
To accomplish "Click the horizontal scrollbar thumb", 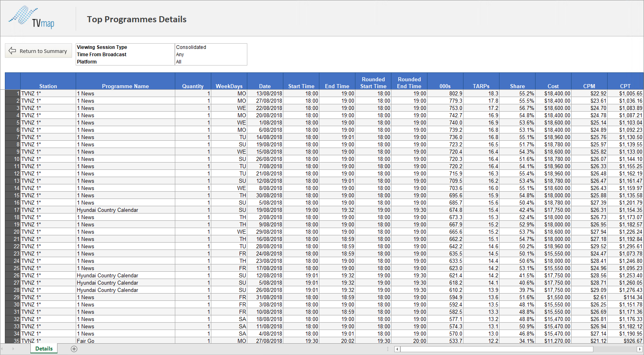I will tap(497, 349).
